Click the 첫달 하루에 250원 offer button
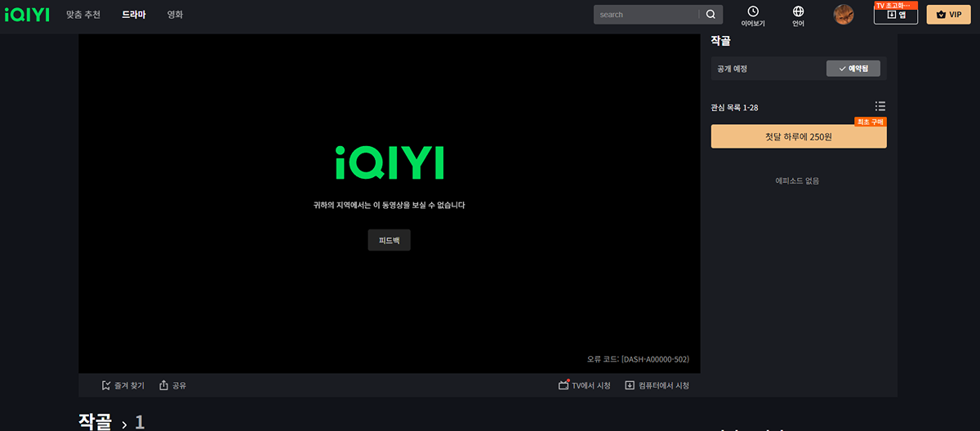The height and width of the screenshot is (431, 980). [x=799, y=136]
